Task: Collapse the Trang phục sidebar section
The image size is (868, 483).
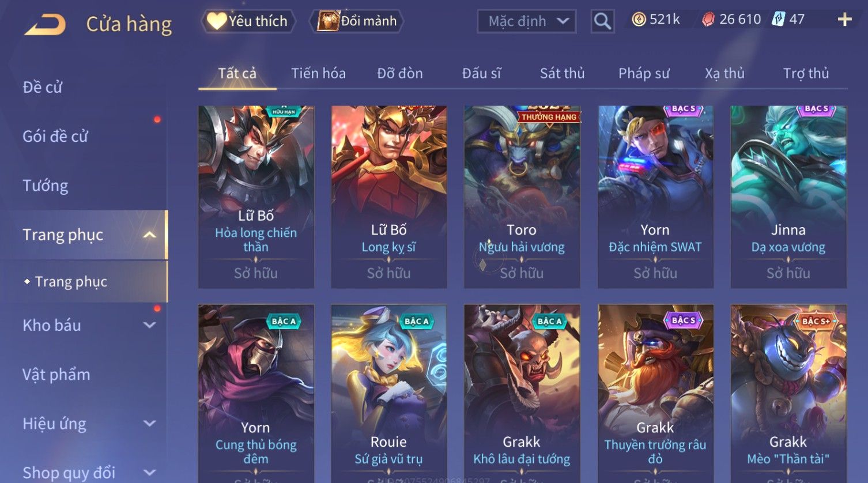Action: coord(149,235)
